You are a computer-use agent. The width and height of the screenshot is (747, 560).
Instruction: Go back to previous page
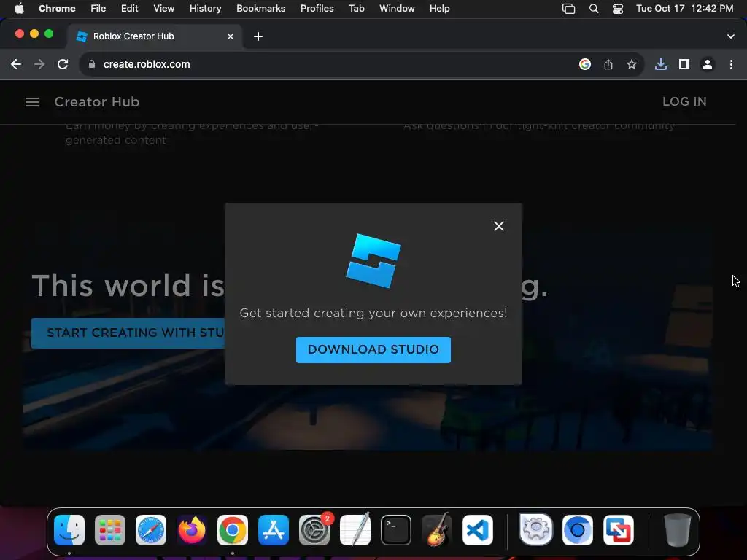click(x=16, y=64)
